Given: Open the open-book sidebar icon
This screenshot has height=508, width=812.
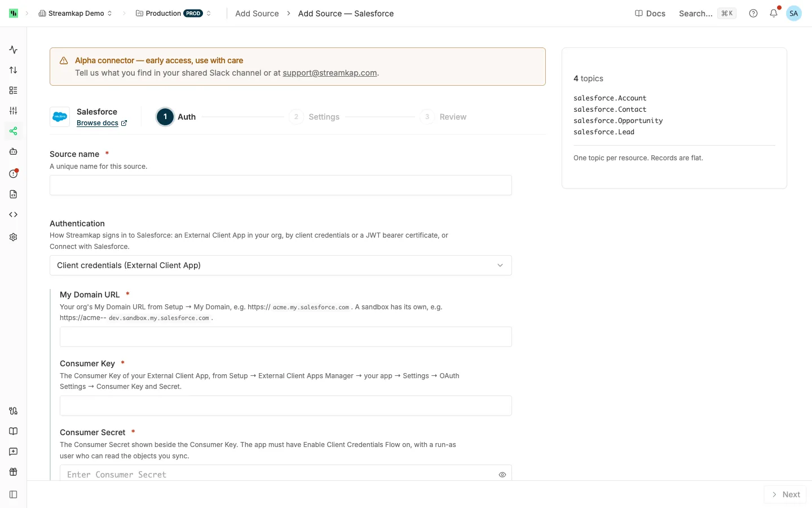Looking at the screenshot, I should (14, 431).
